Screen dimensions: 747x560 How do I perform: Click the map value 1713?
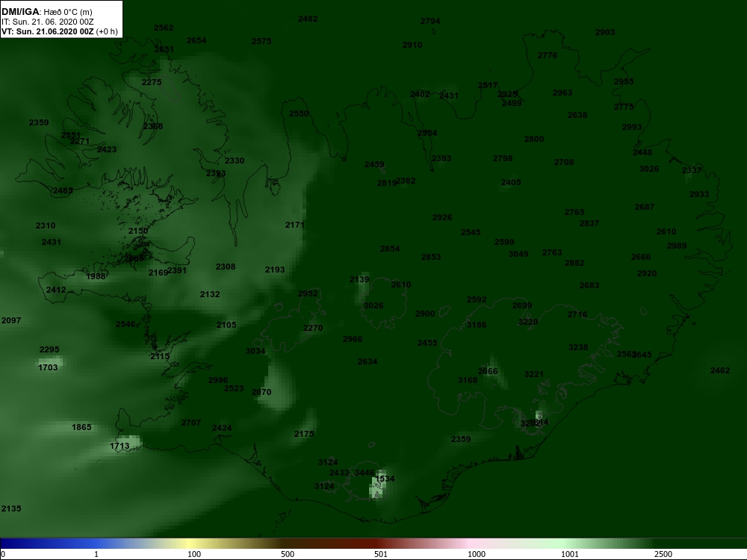click(x=120, y=447)
